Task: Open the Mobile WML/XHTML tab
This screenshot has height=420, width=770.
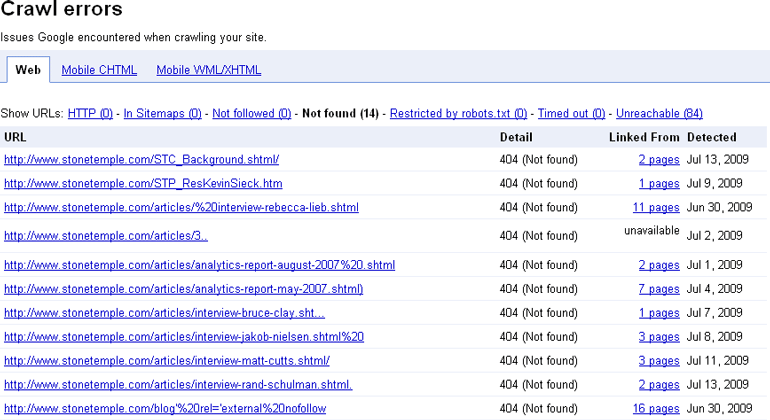Action: pos(209,70)
